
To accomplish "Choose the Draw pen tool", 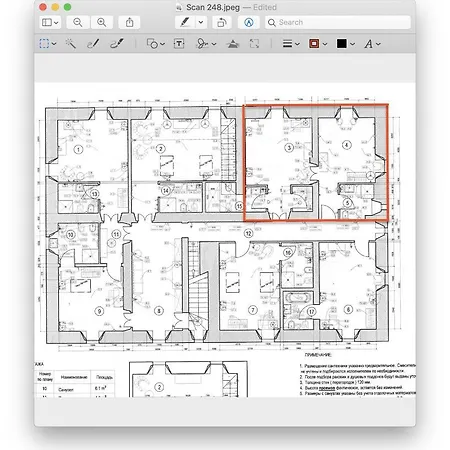I will (117, 44).
